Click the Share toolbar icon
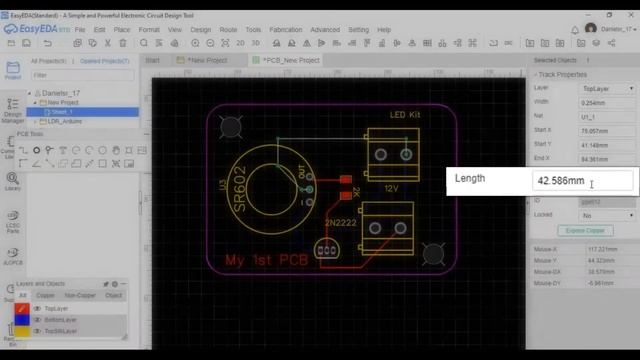Screen dimensions: 640x360 611,43
